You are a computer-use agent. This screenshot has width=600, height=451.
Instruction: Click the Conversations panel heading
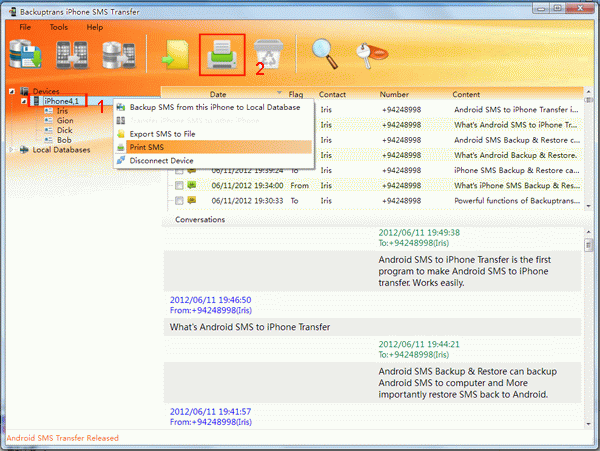(200, 220)
